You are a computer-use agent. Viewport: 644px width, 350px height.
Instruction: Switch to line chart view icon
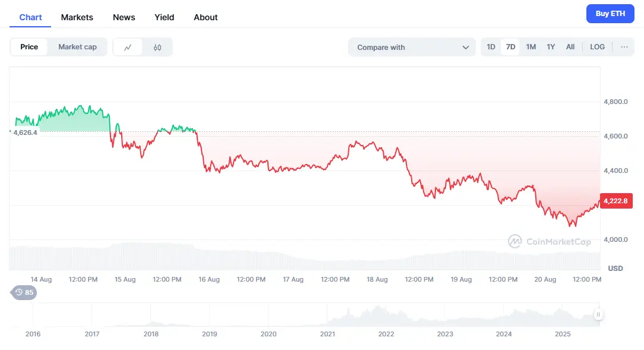(x=128, y=48)
